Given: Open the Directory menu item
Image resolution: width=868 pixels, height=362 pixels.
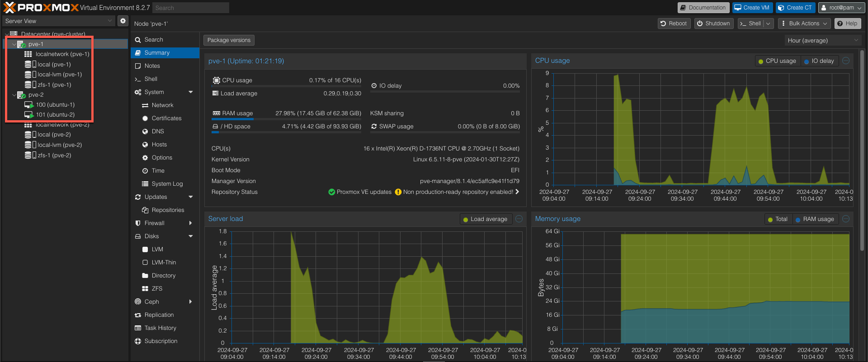Looking at the screenshot, I should tap(165, 276).
